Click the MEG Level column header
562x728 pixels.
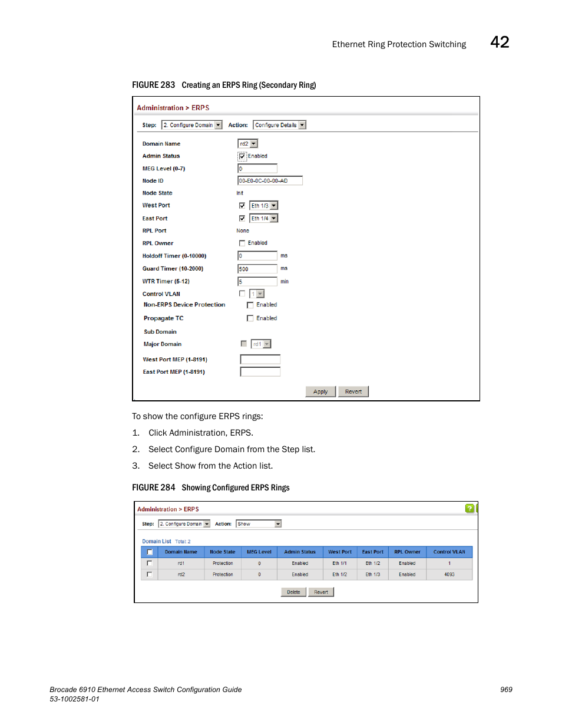pos(259,552)
